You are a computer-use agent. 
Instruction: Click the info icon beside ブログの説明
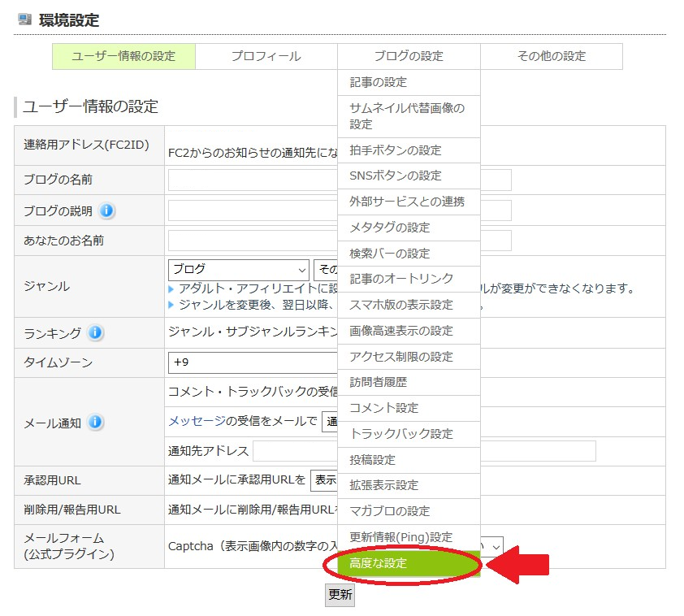[x=107, y=210]
